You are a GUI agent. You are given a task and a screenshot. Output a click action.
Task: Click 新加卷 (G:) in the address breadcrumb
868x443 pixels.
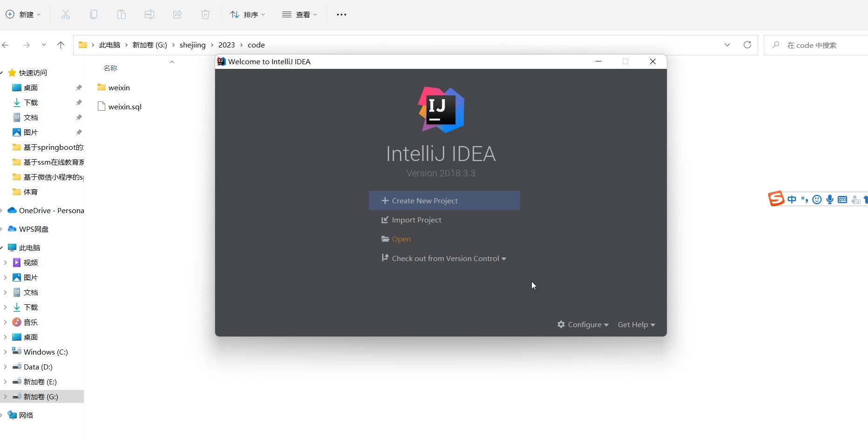point(149,45)
